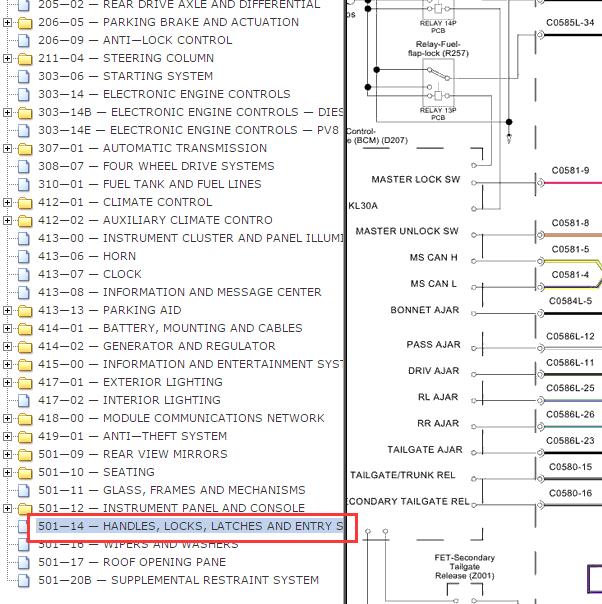Click the 206-09 Anti-Lock Control document icon
This screenshot has height=604, width=602.
(x=24, y=41)
